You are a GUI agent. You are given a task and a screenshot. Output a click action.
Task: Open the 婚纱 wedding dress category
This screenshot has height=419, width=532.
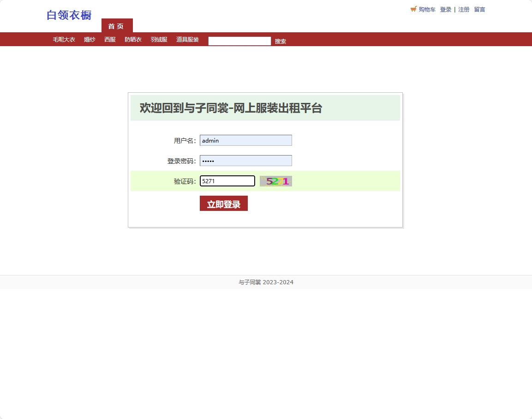tap(89, 39)
